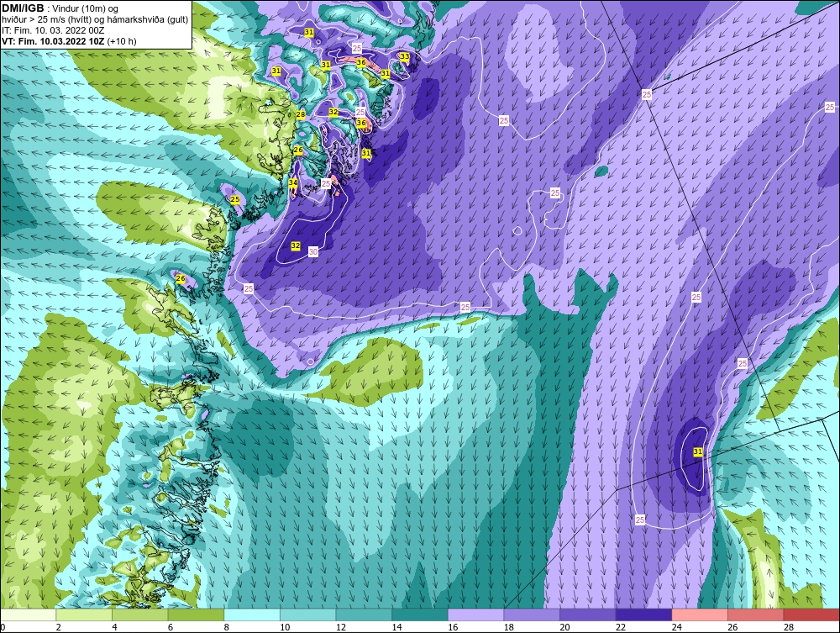Pick the 12–14 m/s teal legend swatch
Viewport: 840px width, 633px height.
(x=364, y=615)
